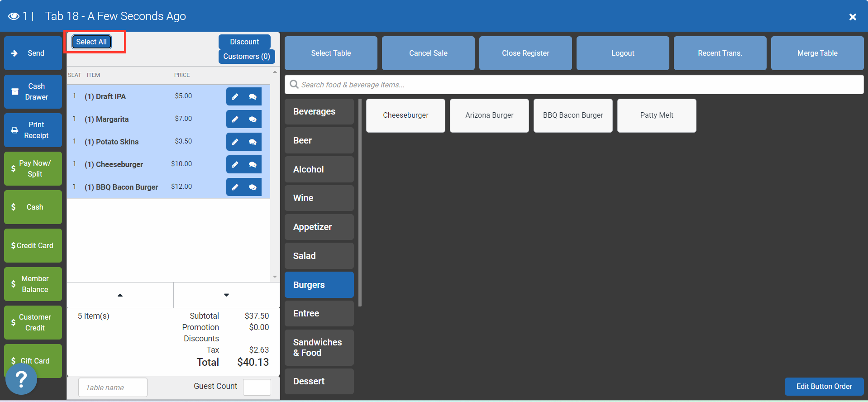Image resolution: width=868 pixels, height=402 pixels.
Task: Edit the Potato Skins item pencil icon
Action: pos(235,142)
